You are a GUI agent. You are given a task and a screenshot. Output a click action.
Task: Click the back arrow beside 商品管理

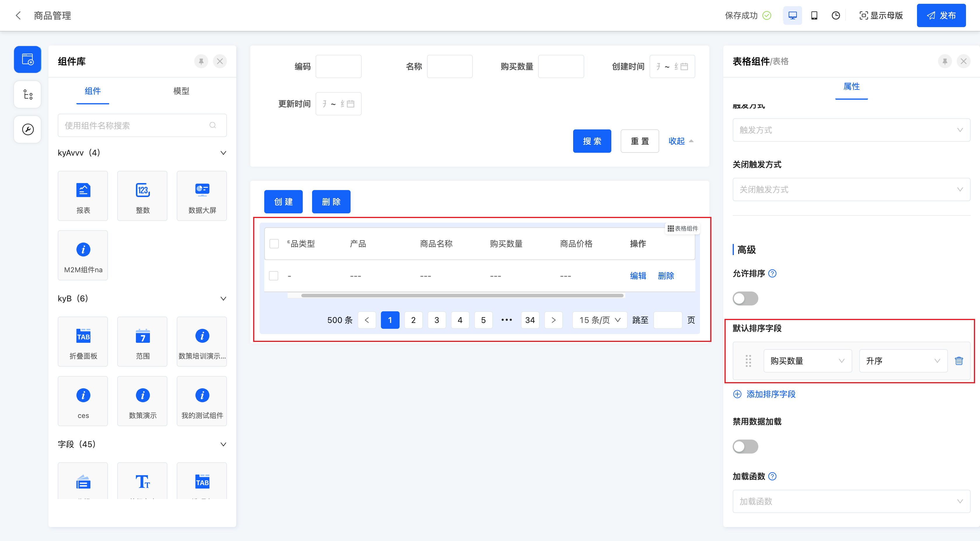[x=18, y=15]
